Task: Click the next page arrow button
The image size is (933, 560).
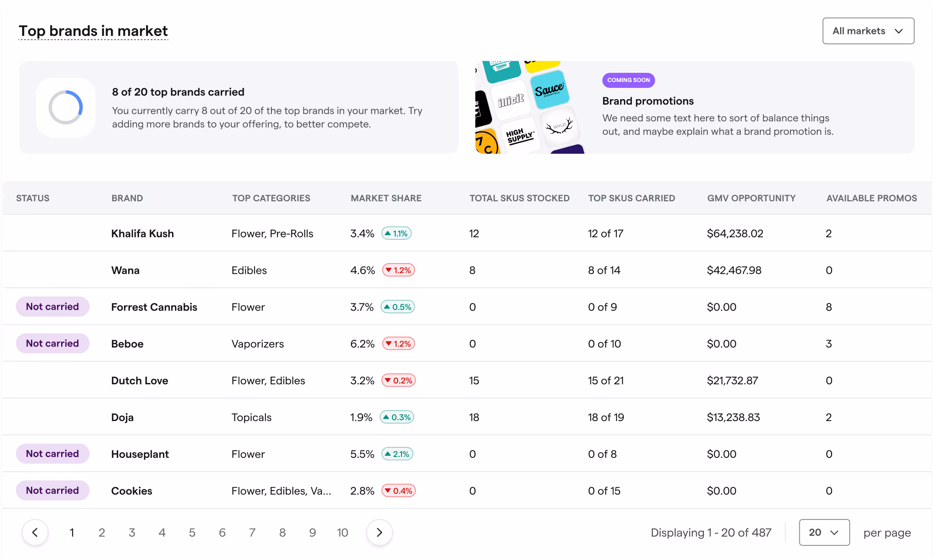Action: pos(379,532)
